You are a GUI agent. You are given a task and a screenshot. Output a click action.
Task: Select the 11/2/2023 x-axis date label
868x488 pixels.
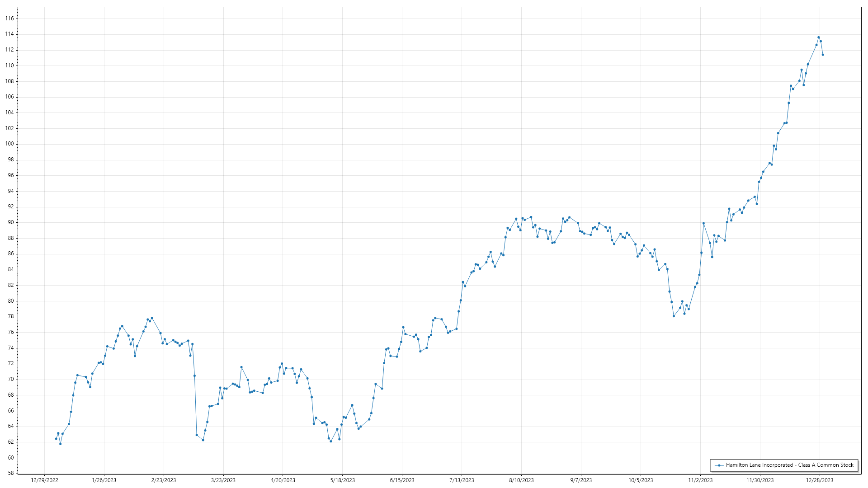pos(700,480)
